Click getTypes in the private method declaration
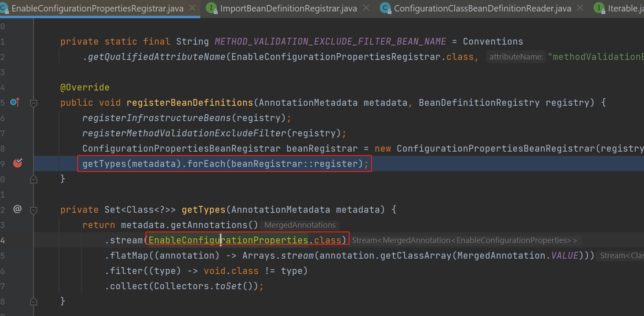The width and height of the screenshot is (644, 316). [204, 210]
